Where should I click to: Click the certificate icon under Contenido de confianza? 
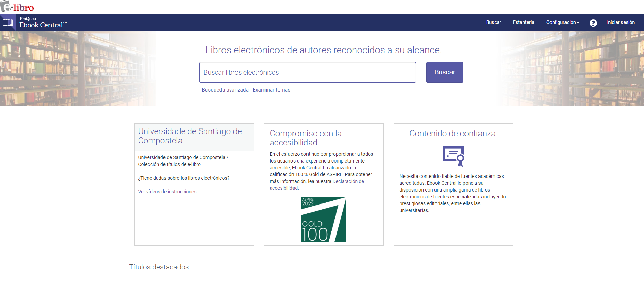pyautogui.click(x=453, y=156)
